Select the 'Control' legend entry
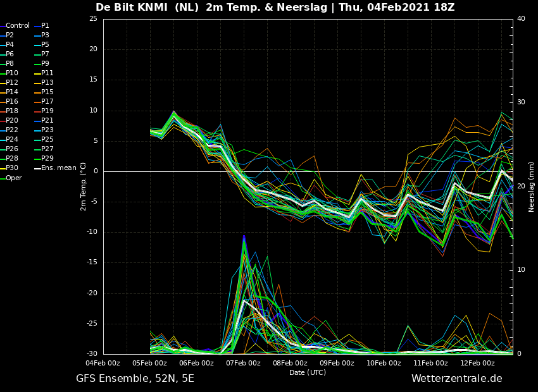The height and width of the screenshot is (392, 538). click(15, 26)
